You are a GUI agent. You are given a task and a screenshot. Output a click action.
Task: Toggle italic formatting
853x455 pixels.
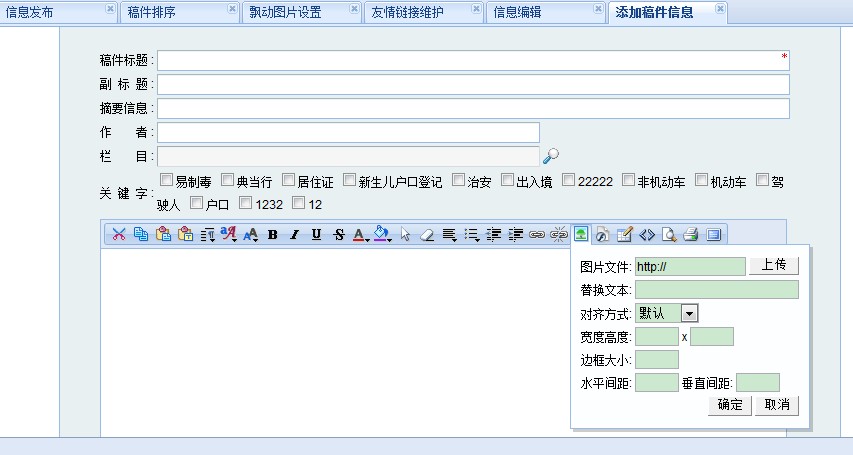pos(294,235)
